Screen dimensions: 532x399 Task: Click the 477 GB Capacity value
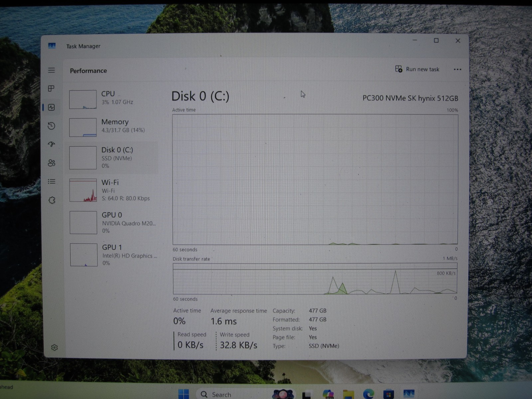[318, 311]
